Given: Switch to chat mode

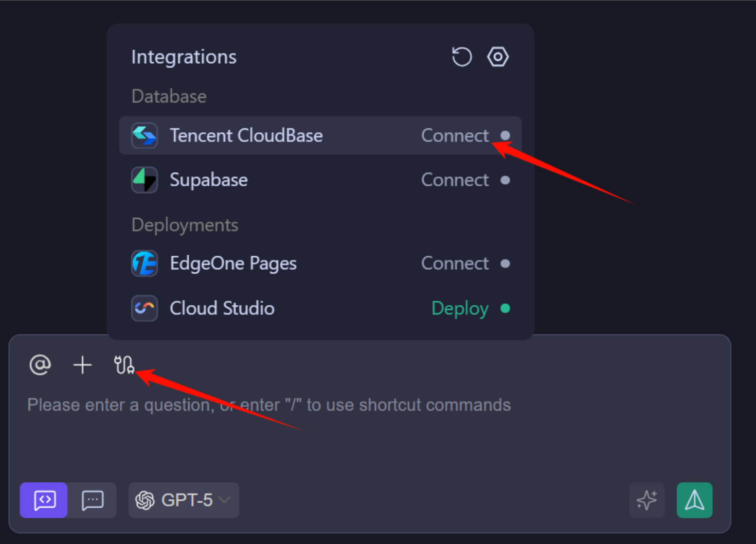Looking at the screenshot, I should pos(92,500).
